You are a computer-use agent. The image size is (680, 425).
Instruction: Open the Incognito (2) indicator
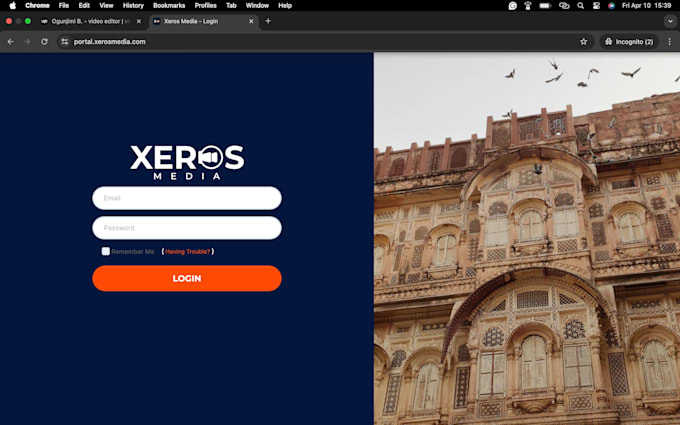pos(629,42)
